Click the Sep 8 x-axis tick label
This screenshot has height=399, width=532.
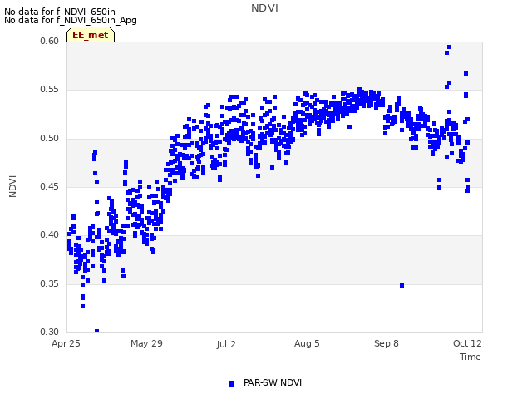pos(386,343)
